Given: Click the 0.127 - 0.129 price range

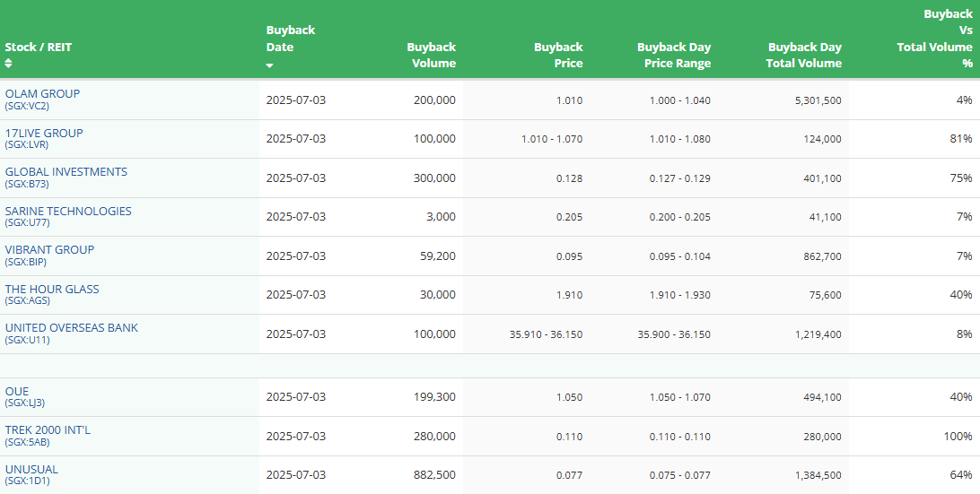Looking at the screenshot, I should (x=680, y=178).
